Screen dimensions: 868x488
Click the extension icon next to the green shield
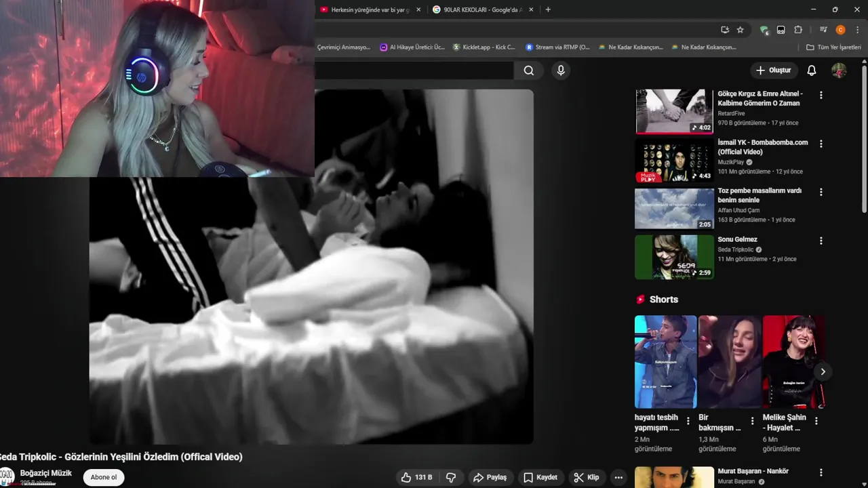(781, 30)
